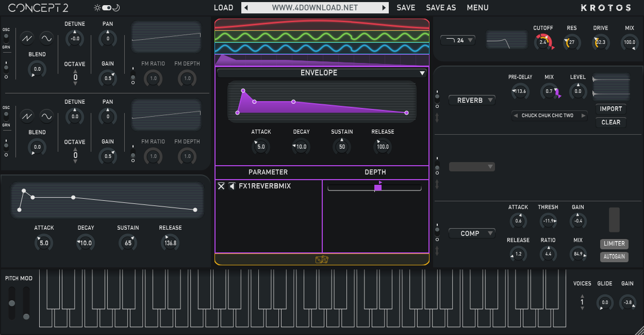This screenshot has height=335, width=644.
Task: Select the red modulator lane tab
Action: (x=322, y=24)
